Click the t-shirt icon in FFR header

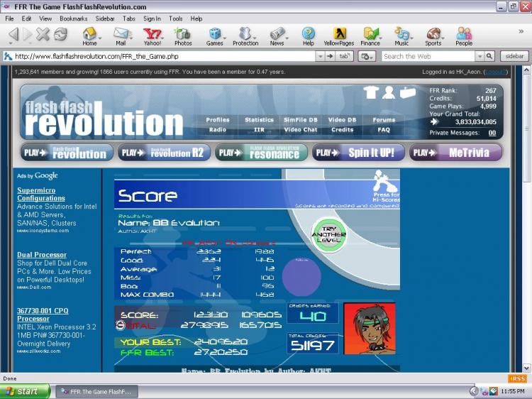(x=370, y=92)
